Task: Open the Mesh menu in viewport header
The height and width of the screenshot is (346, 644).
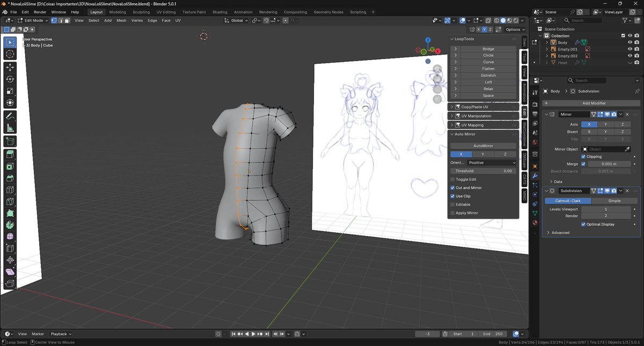Action: click(122, 20)
